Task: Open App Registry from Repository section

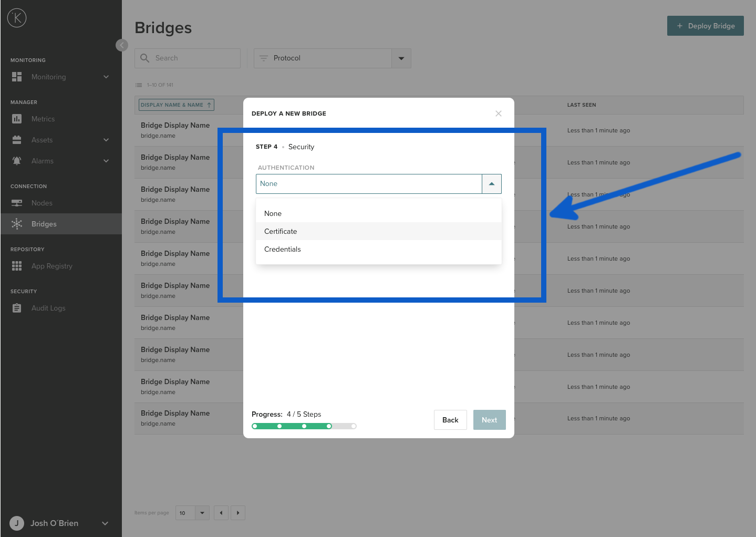Action: point(16,266)
